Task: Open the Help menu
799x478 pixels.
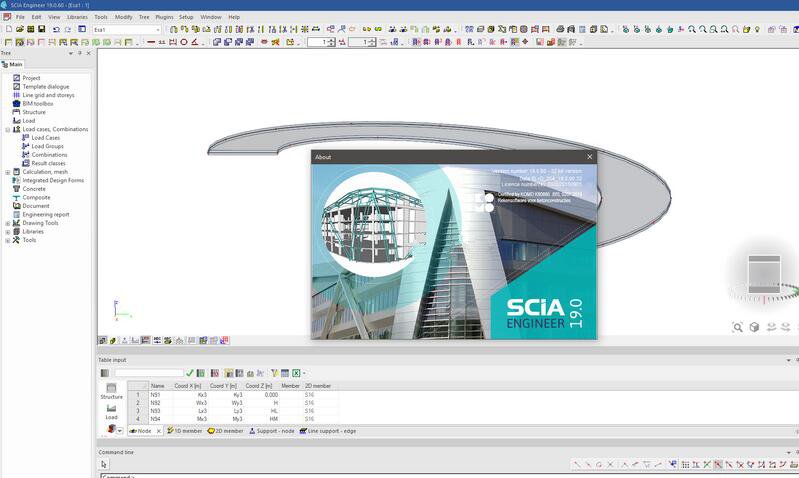Action: click(x=234, y=17)
